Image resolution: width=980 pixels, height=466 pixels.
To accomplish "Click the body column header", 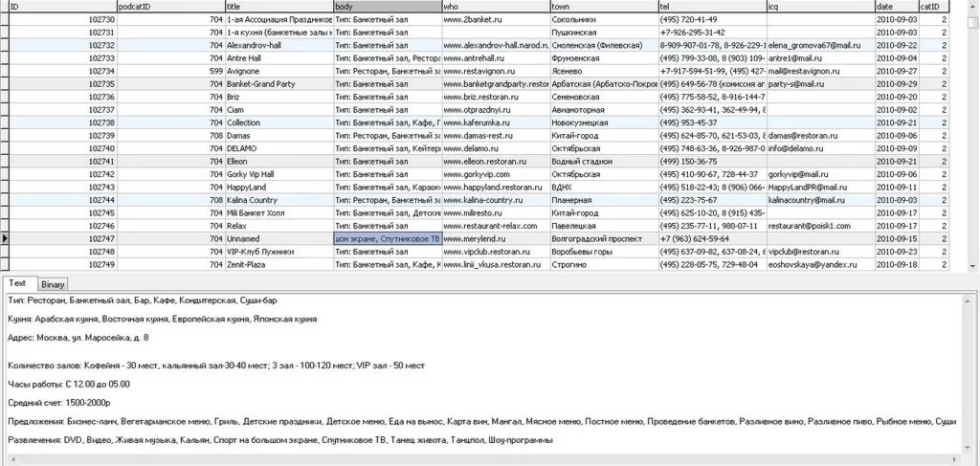I will [x=388, y=7].
